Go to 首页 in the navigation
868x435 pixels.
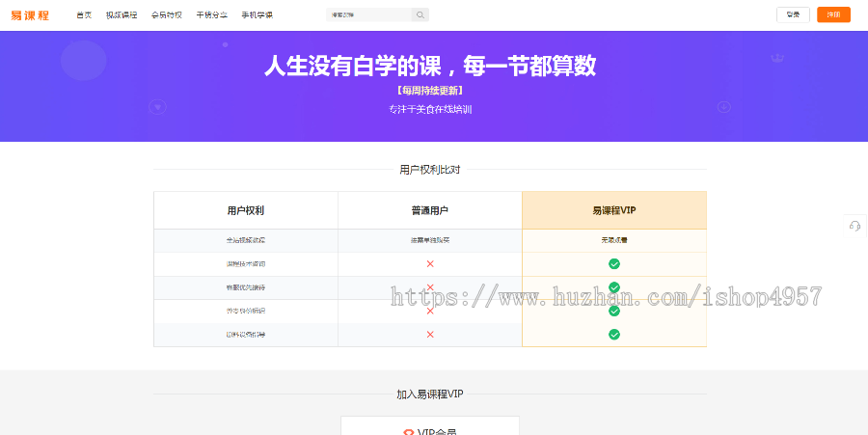pyautogui.click(x=84, y=14)
